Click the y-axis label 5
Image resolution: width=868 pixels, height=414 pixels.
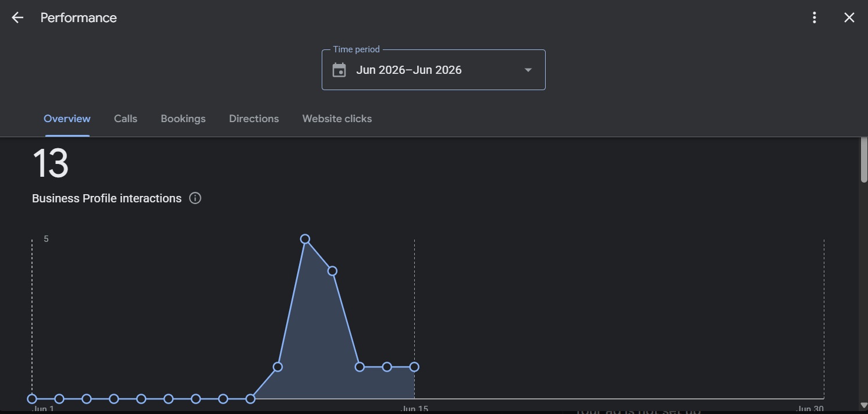46,239
